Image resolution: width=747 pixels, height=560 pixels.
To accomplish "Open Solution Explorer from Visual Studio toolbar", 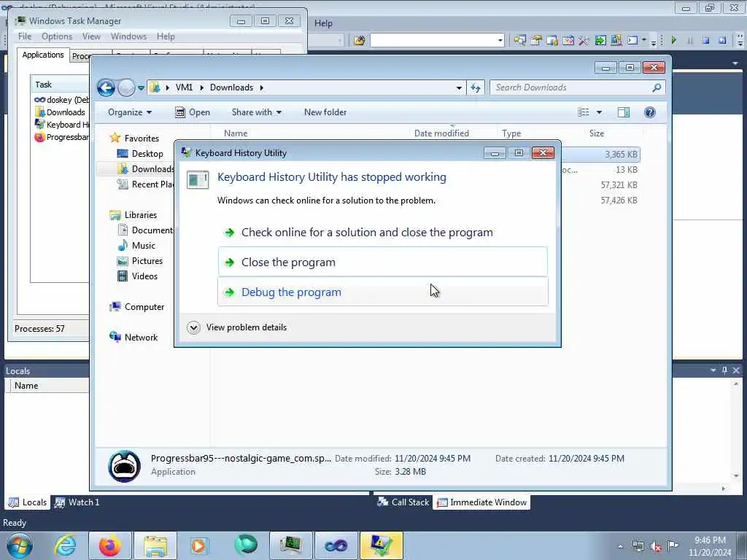I will pos(519,40).
